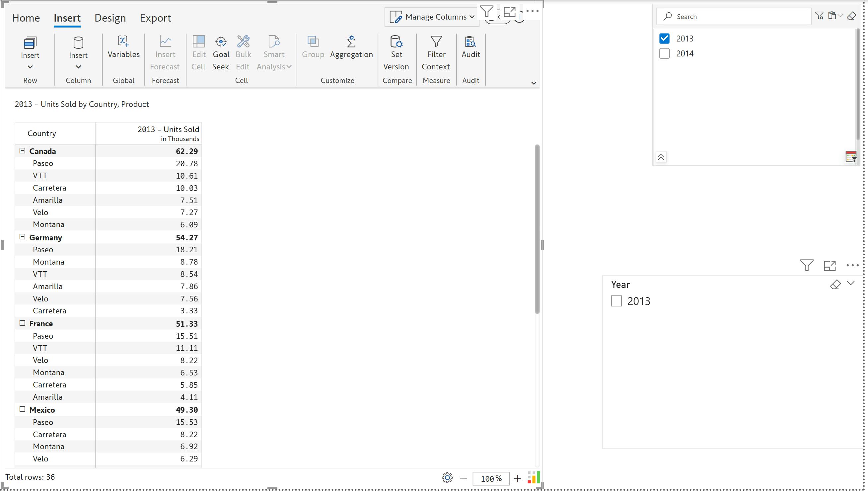Open the Variables tool
Image resolution: width=868 pixels, height=494 pixels.
(123, 42)
